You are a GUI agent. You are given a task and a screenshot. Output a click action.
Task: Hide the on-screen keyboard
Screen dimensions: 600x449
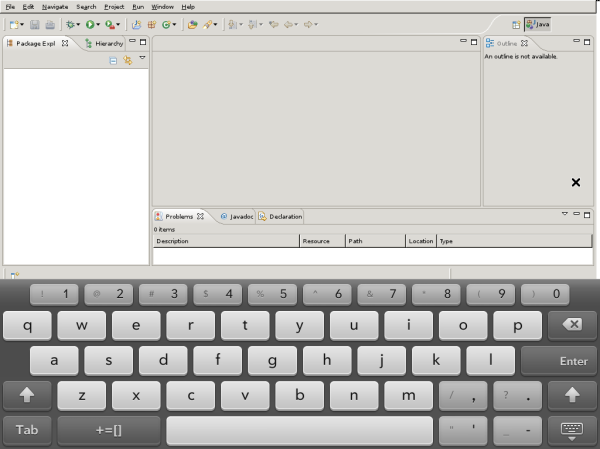[572, 431]
